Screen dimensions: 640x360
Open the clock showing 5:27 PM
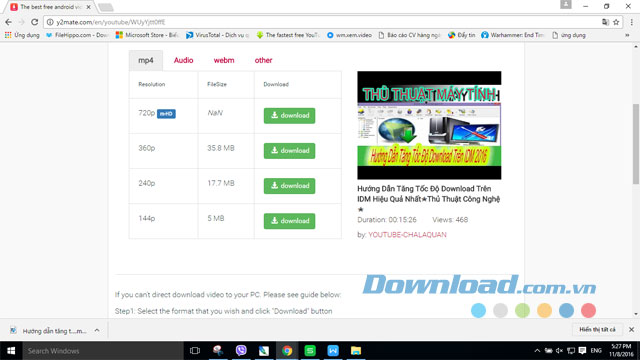pyautogui.click(x=621, y=351)
